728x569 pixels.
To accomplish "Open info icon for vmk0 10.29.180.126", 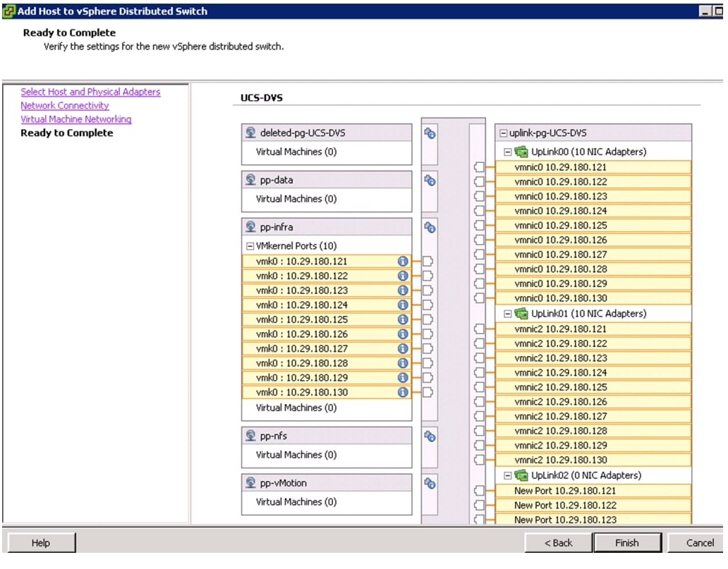I will [x=403, y=334].
